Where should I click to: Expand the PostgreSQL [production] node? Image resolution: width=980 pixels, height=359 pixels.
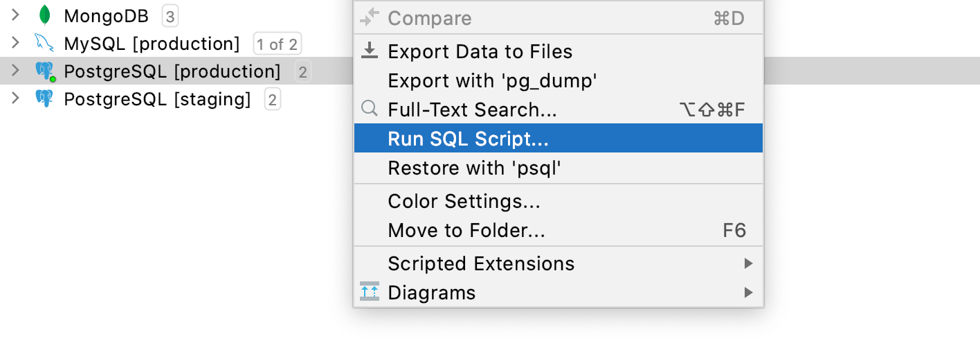coord(15,71)
